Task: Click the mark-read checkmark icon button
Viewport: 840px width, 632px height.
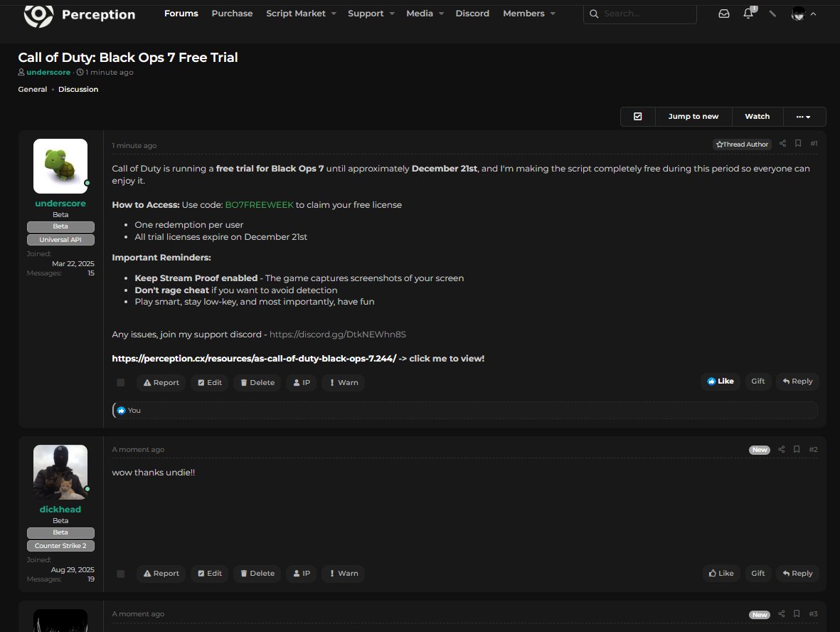Action: coord(637,116)
